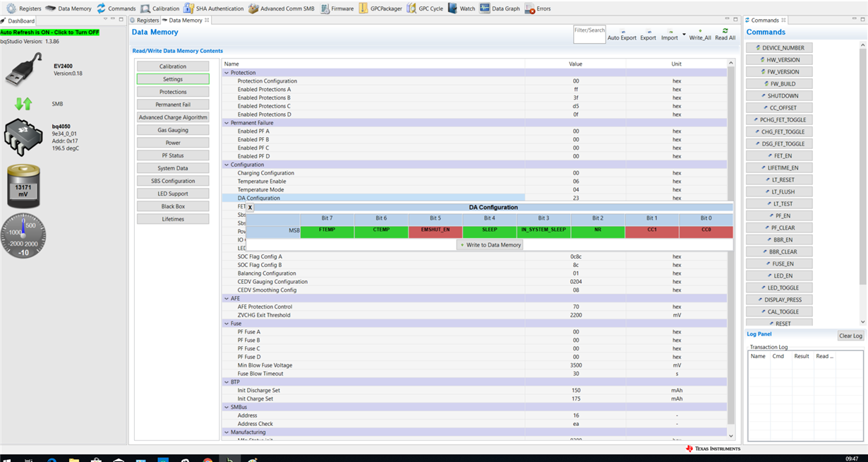868x462 pixels.
Task: Toggle the CTEMP bit
Action: coord(380,230)
